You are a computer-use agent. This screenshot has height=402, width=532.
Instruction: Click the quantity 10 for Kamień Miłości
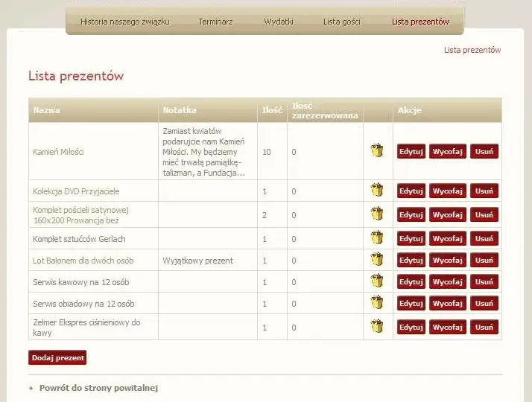(x=266, y=152)
